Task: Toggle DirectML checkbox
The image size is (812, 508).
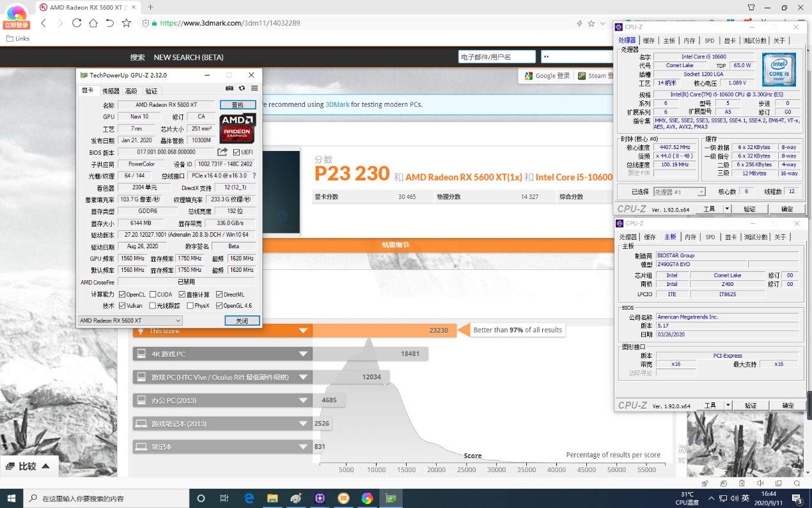Action: coord(219,294)
